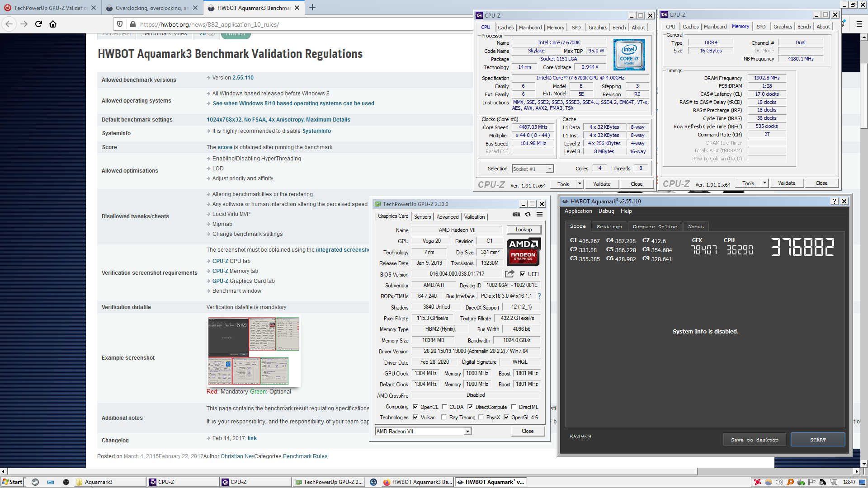
Task: Take GPU-Z screenshot with camera icon
Action: point(516,215)
